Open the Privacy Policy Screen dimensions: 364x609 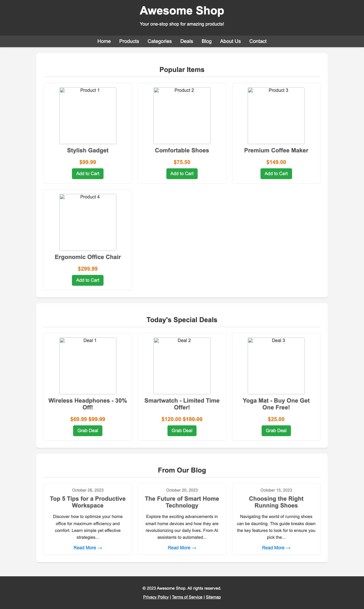coord(156,597)
